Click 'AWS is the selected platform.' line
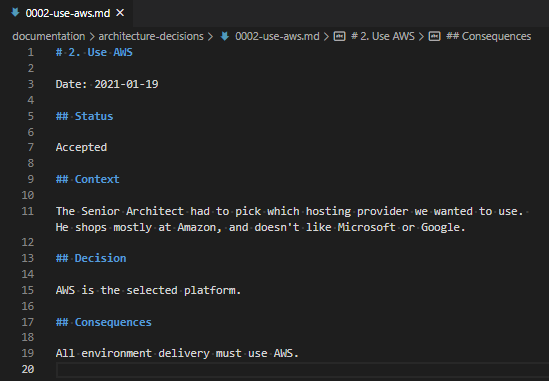The width and height of the screenshot is (549, 381). point(148,290)
